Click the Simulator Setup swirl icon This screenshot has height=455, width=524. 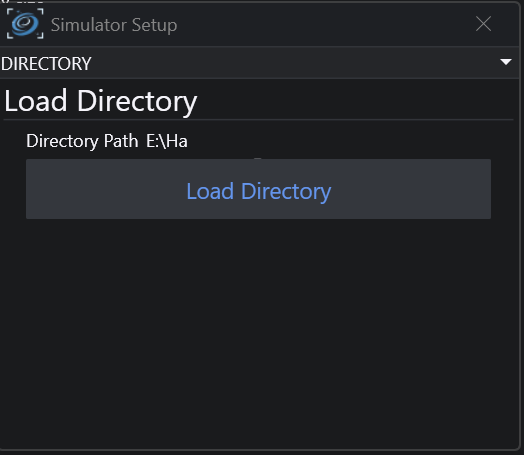pos(25,24)
